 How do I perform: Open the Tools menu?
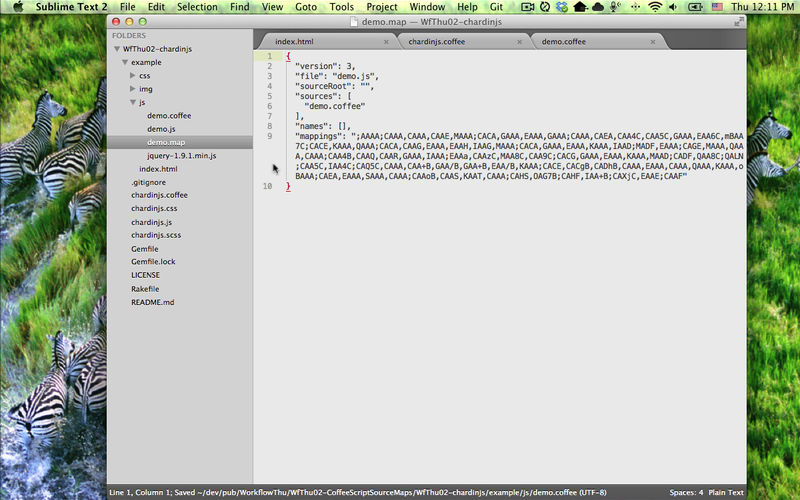point(341,7)
